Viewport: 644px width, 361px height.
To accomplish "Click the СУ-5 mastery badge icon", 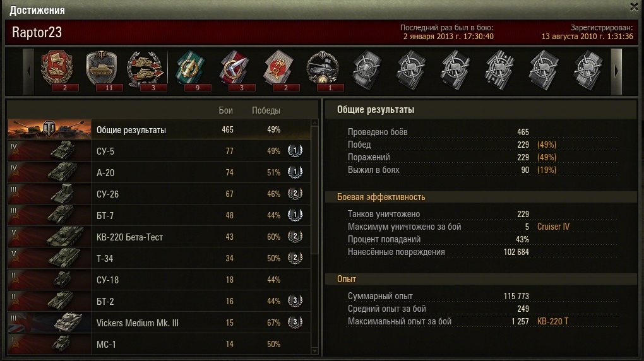I will 295,151.
